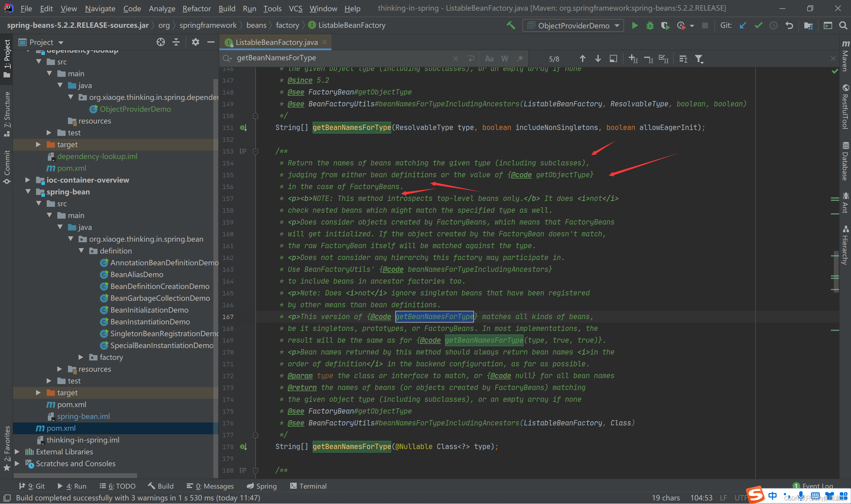This screenshot has width=851, height=504.
Task: Click the getBeanNamesForType search input field
Action: pos(343,58)
